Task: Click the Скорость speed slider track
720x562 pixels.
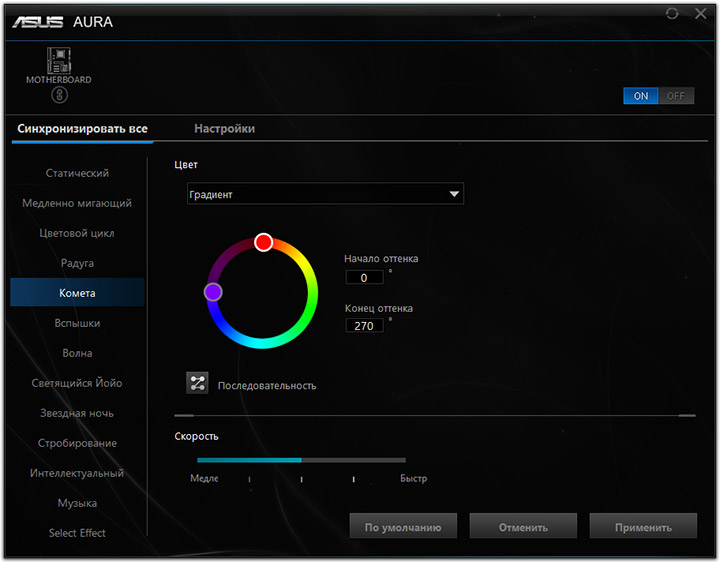Action: [x=301, y=460]
